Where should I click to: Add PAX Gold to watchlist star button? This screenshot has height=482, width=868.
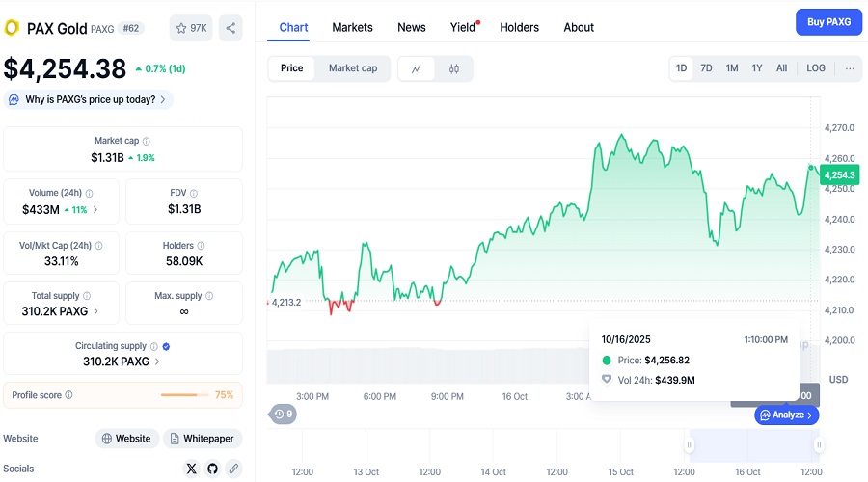pyautogui.click(x=190, y=28)
